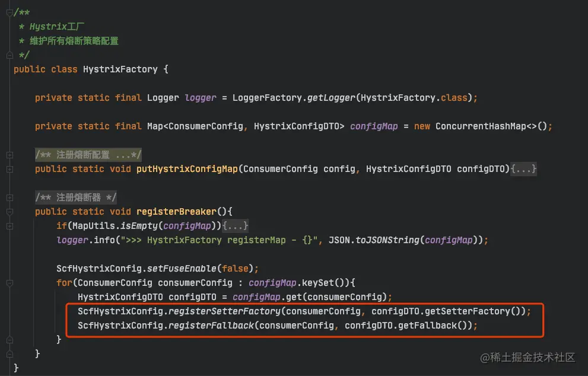Click the getLogger method call

(331, 98)
